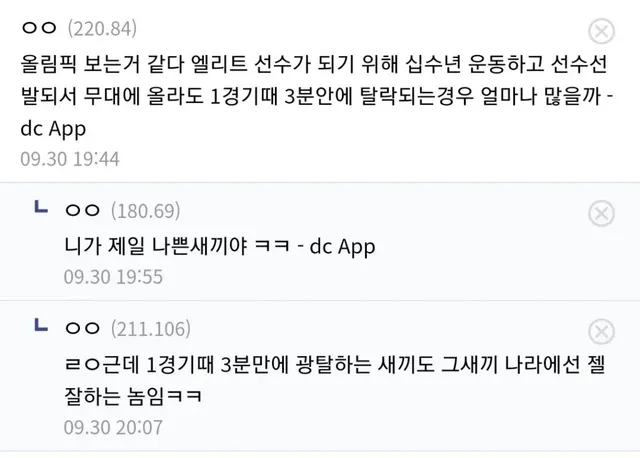640x458 pixels.
Task: Click the IP label (180.69)
Action: coord(145,211)
